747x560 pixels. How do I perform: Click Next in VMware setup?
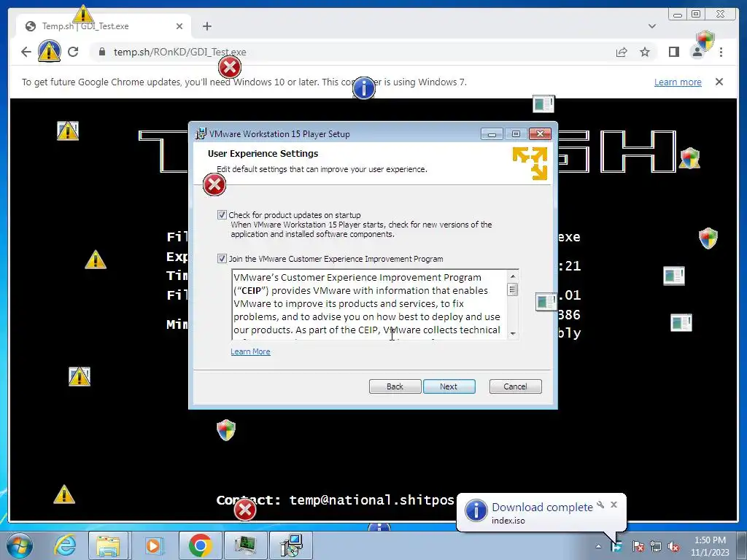pyautogui.click(x=449, y=386)
